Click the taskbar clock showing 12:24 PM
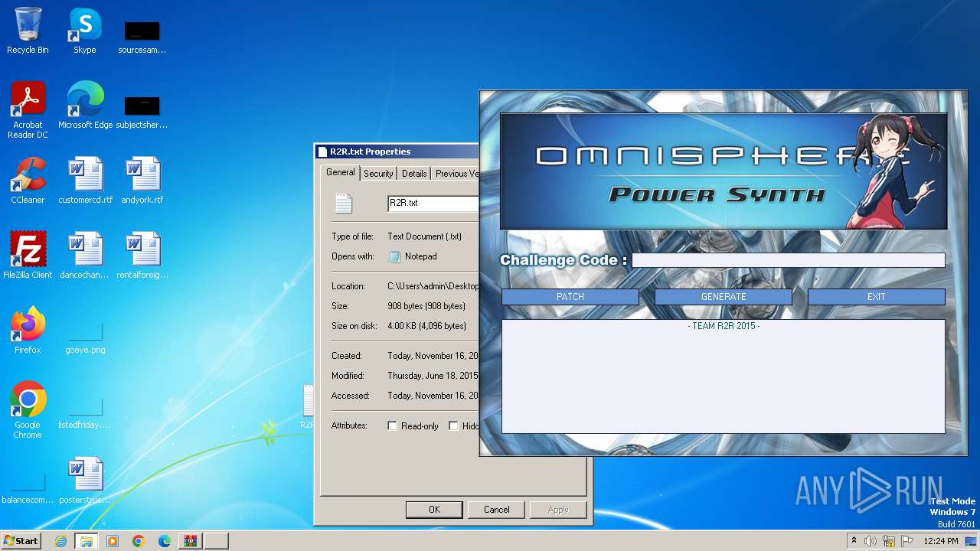980x551 pixels. (x=941, y=541)
